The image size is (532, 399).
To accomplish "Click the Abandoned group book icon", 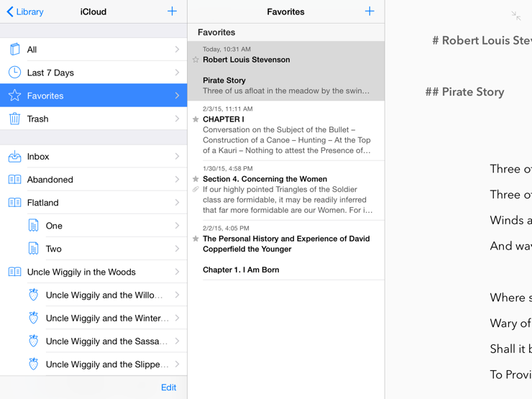I will point(14,180).
